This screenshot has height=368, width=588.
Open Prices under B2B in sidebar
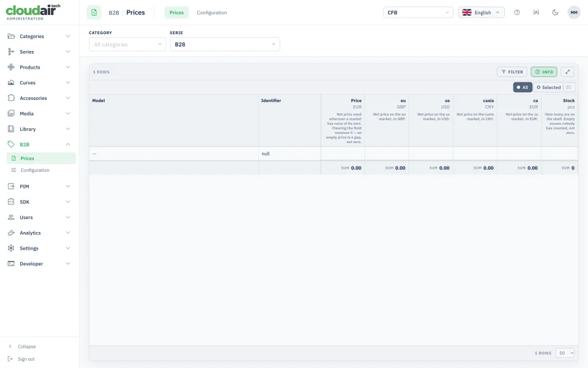point(41,158)
